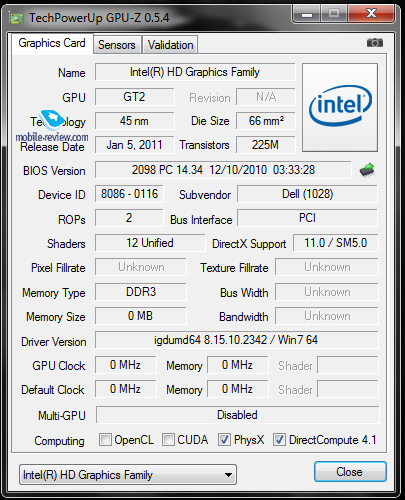
Task: Click the Intel vendor logo
Action: (340, 107)
